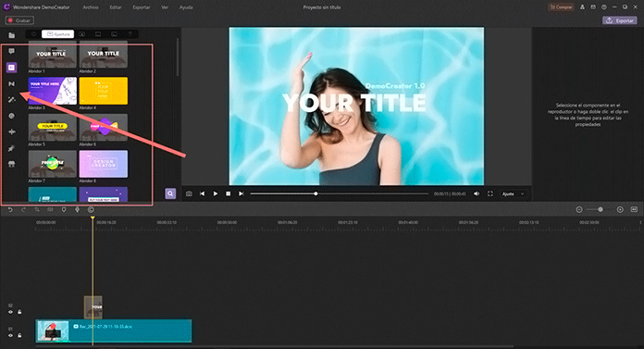Open the audio waveform panel icon
Image resolution: width=644 pixels, height=349 pixels.
coord(11,132)
